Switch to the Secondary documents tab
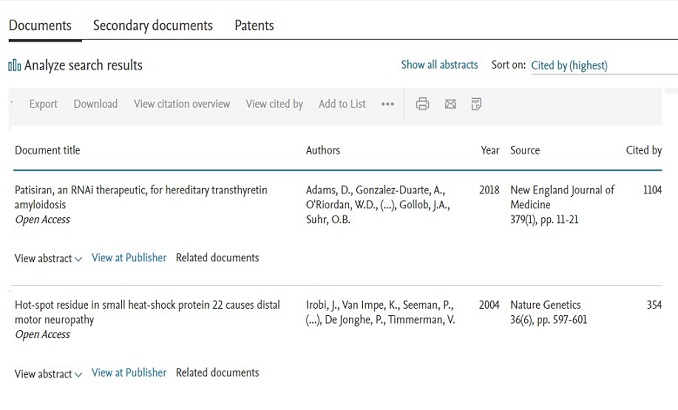This screenshot has width=678, height=410. click(x=153, y=25)
